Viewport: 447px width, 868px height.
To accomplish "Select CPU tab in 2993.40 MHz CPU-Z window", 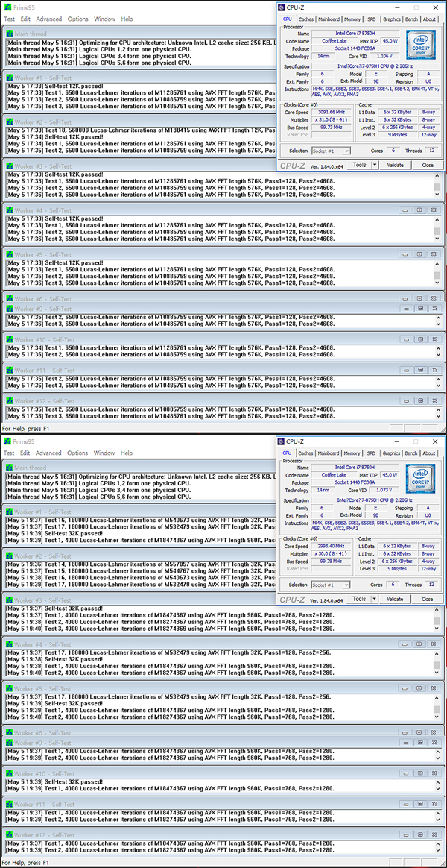I will [287, 453].
